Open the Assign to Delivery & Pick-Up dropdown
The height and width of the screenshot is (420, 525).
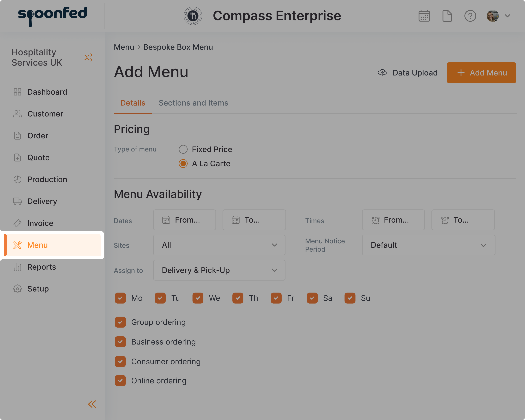(x=219, y=270)
